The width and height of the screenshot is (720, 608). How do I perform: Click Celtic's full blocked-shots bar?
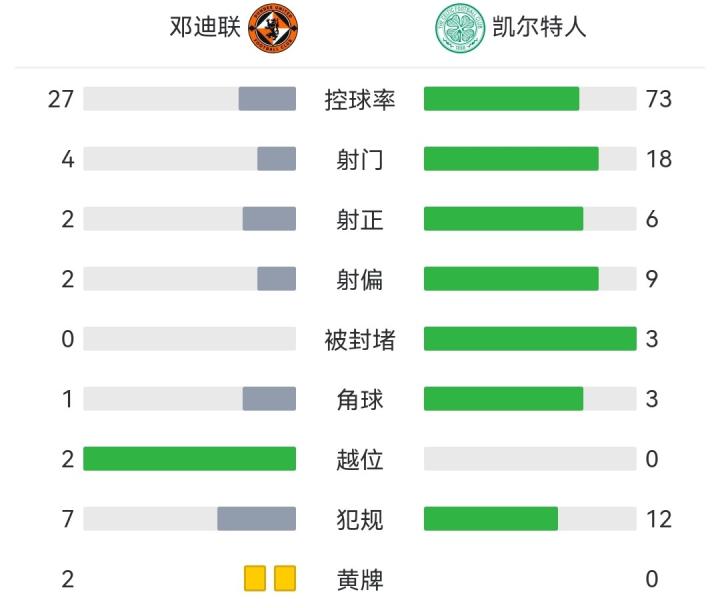[530, 339]
